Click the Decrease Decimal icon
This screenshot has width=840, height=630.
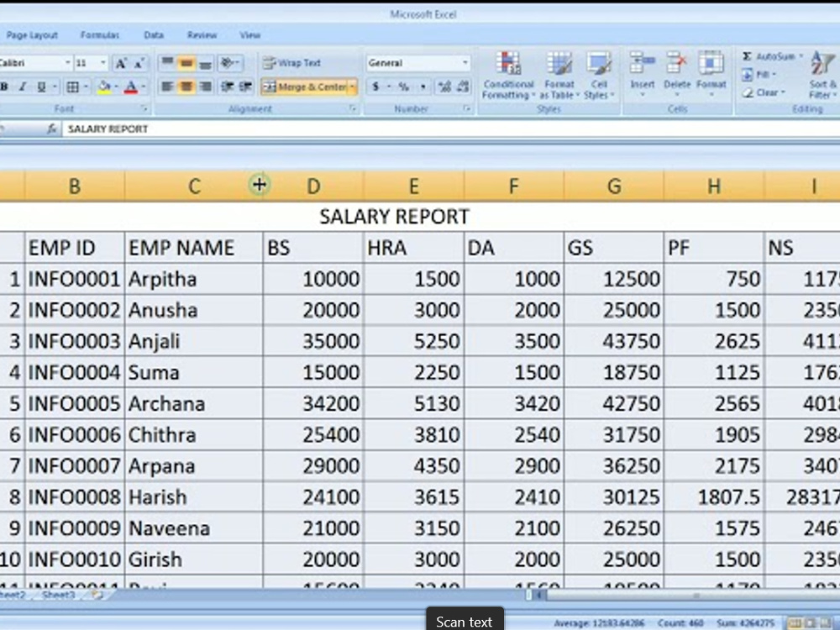point(463,87)
